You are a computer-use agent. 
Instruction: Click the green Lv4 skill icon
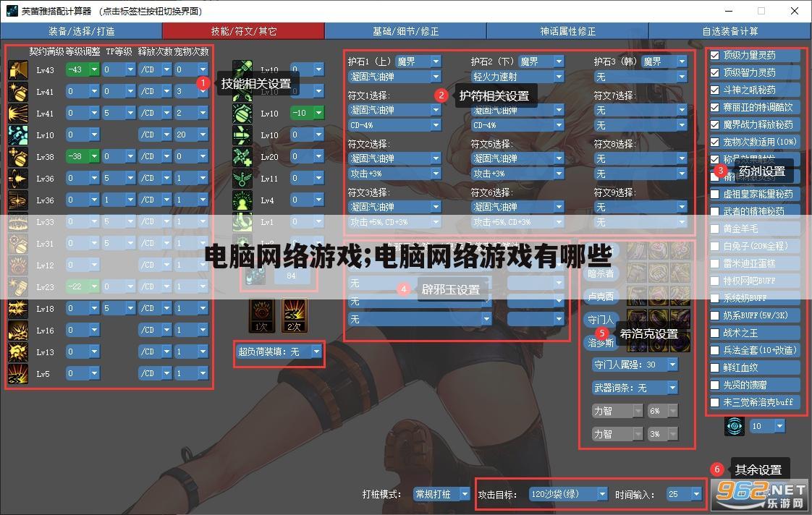242,200
